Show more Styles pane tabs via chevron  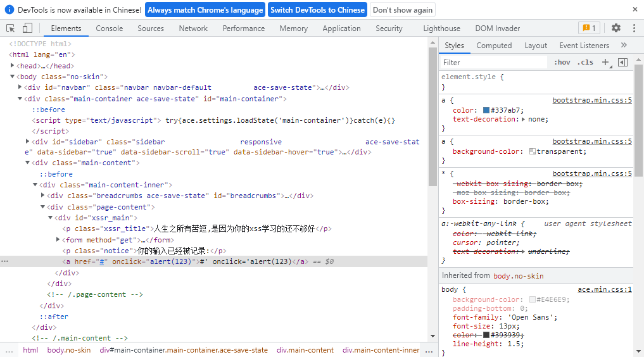pos(624,45)
